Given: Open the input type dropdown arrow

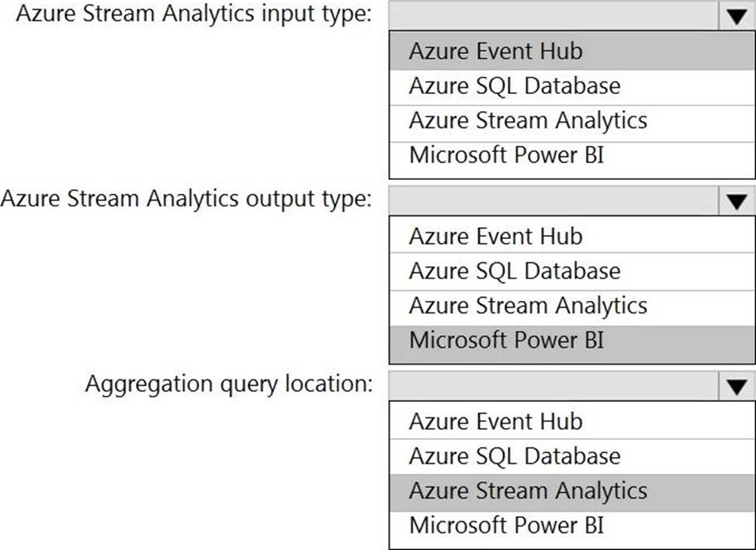Looking at the screenshot, I should tap(736, 17).
